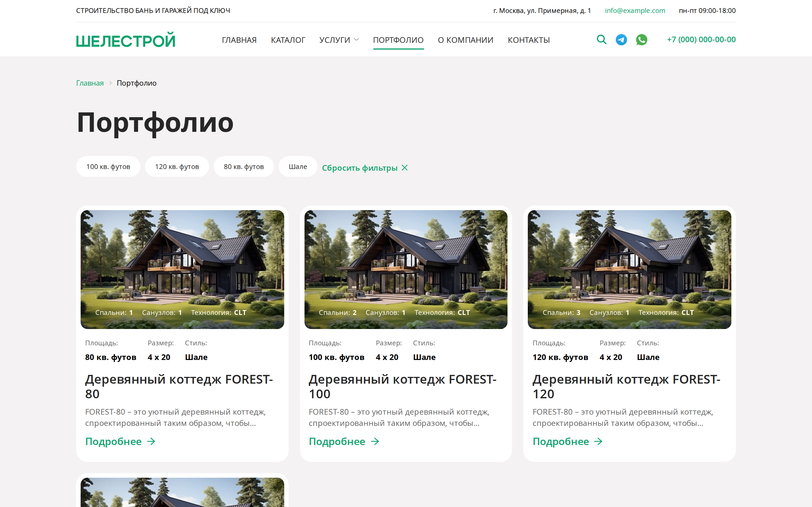Toggle the 80 кв. футов filter chip
This screenshot has width=812, height=507.
[x=244, y=167]
